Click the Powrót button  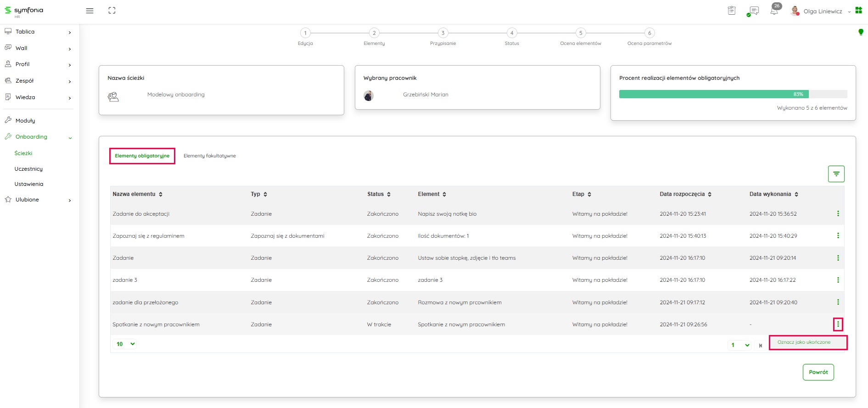pos(818,372)
